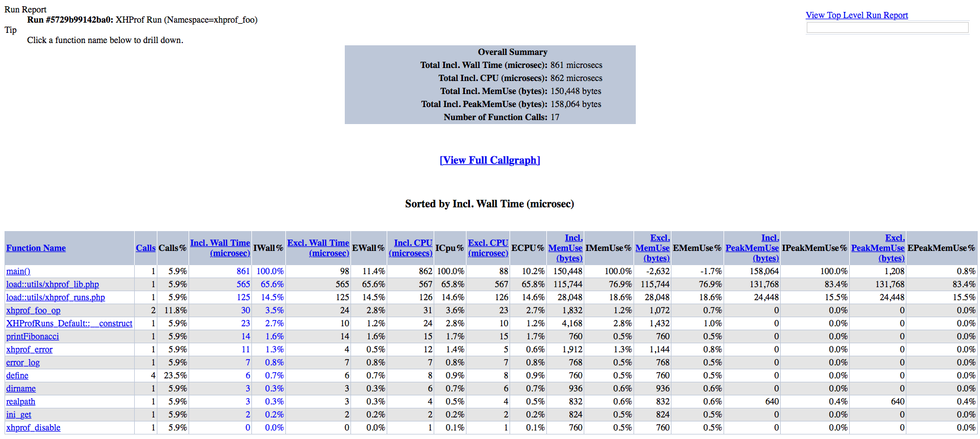Open dirname function details
980x439 pixels.
(x=21, y=389)
